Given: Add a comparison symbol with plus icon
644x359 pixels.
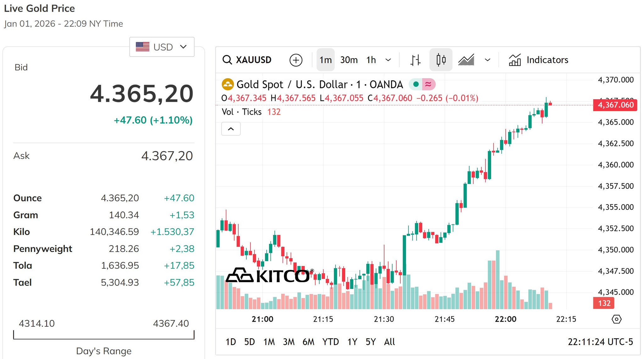Looking at the screenshot, I should click(296, 60).
